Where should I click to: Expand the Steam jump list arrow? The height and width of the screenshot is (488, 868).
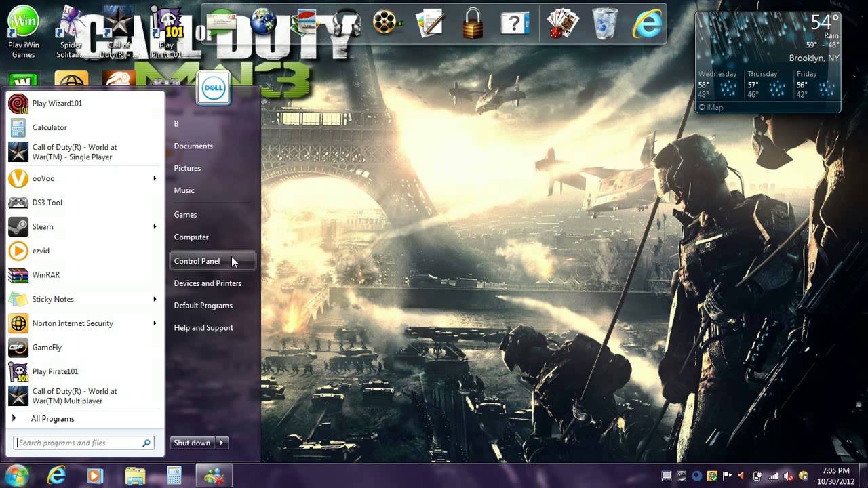155,226
